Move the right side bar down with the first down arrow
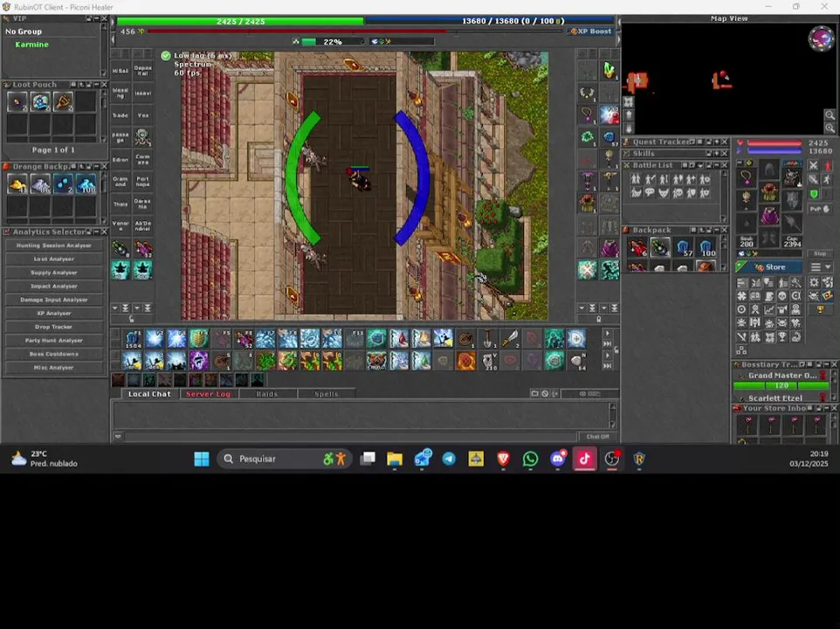This screenshot has height=629, width=840. pos(582,308)
